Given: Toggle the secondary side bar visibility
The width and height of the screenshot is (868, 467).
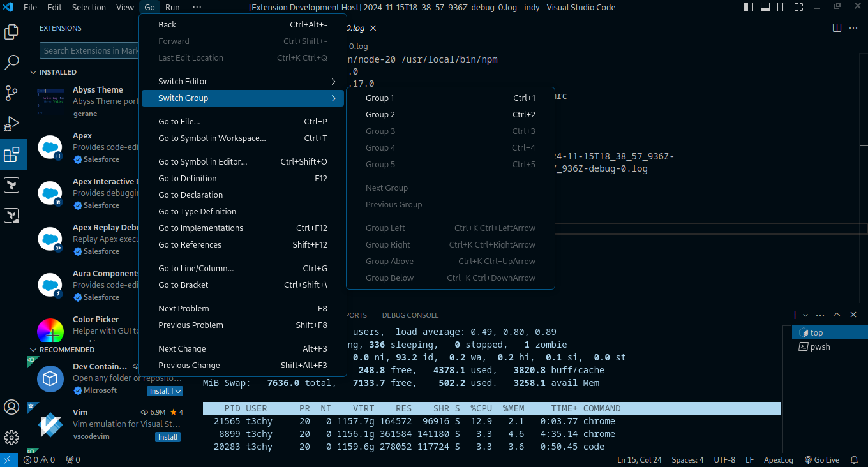Looking at the screenshot, I should point(782,7).
